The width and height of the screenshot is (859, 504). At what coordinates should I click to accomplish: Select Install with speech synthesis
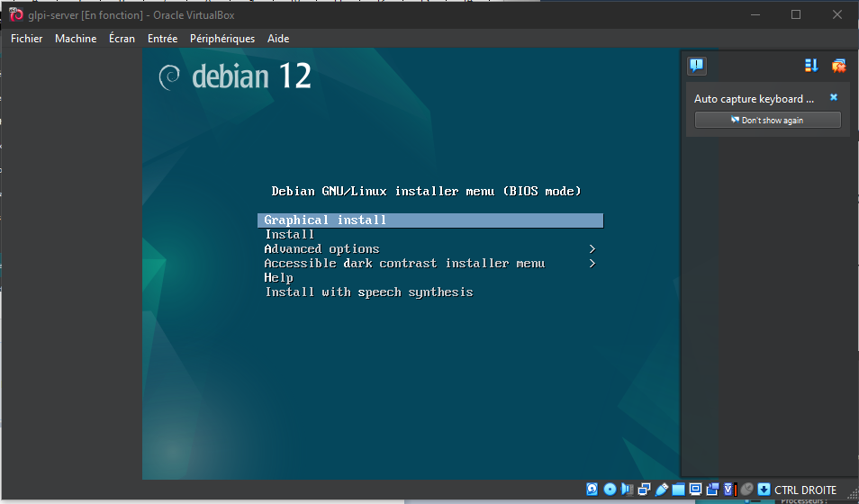click(x=368, y=292)
